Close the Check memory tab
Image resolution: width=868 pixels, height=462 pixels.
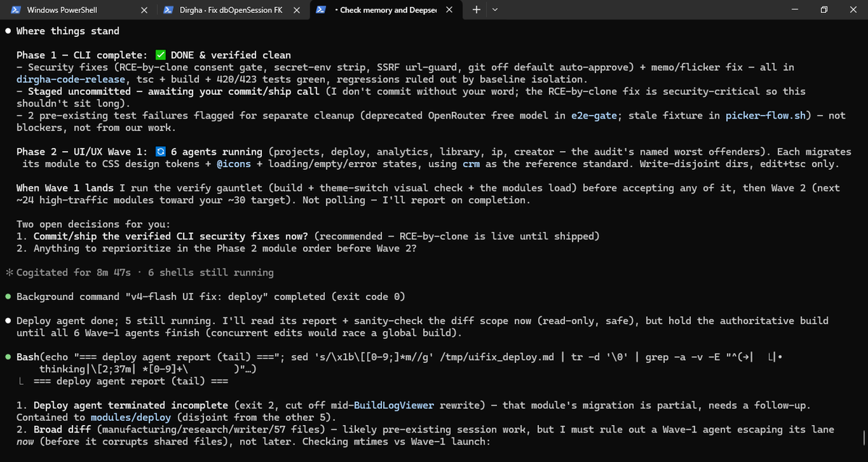pyautogui.click(x=450, y=10)
